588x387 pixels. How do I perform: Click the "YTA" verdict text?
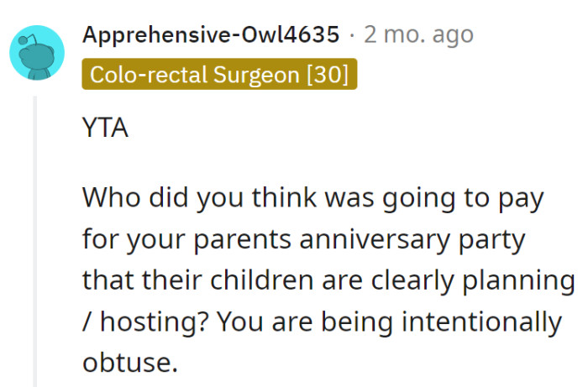point(105,130)
